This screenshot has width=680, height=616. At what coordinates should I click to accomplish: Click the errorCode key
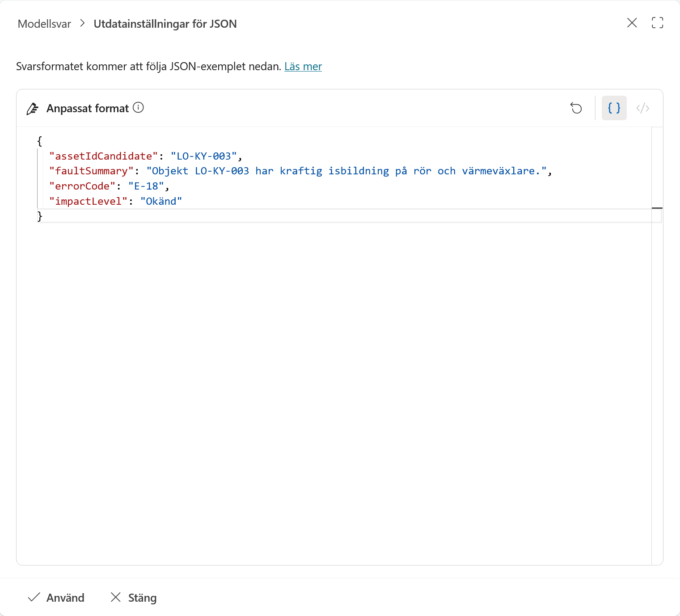click(x=82, y=186)
